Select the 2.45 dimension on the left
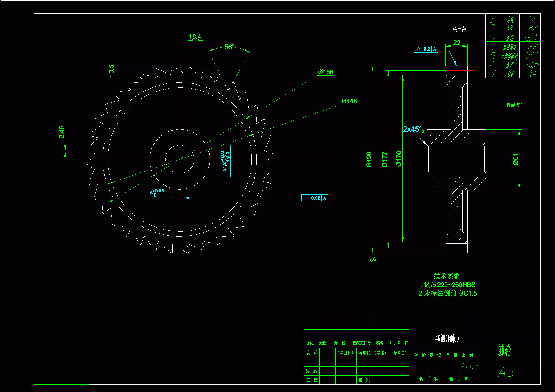This screenshot has height=392, width=555. click(62, 132)
